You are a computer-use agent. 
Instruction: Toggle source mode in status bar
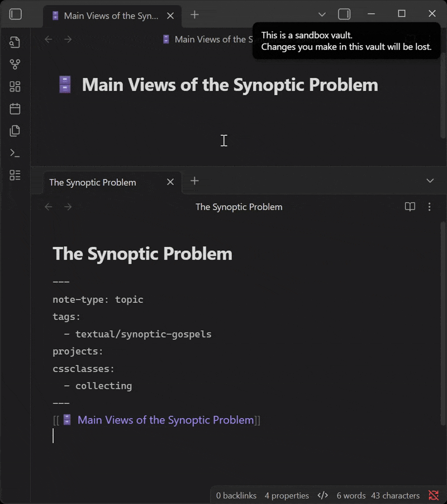click(322, 495)
